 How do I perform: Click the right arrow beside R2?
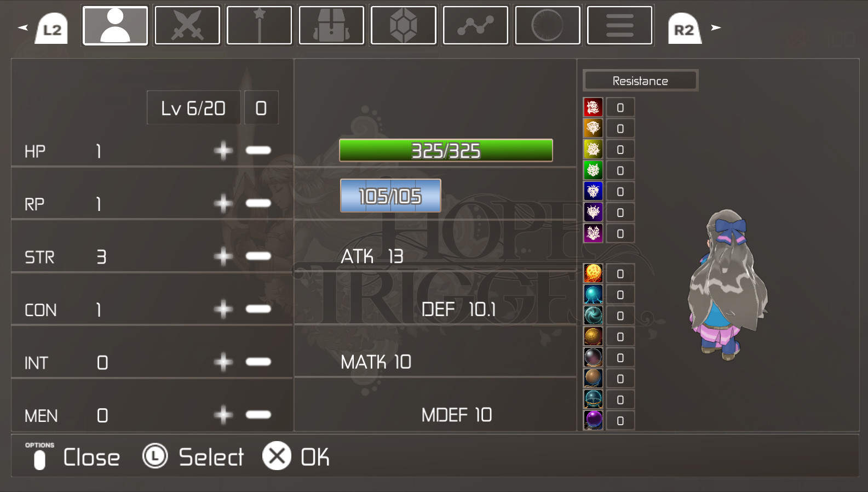pyautogui.click(x=716, y=27)
